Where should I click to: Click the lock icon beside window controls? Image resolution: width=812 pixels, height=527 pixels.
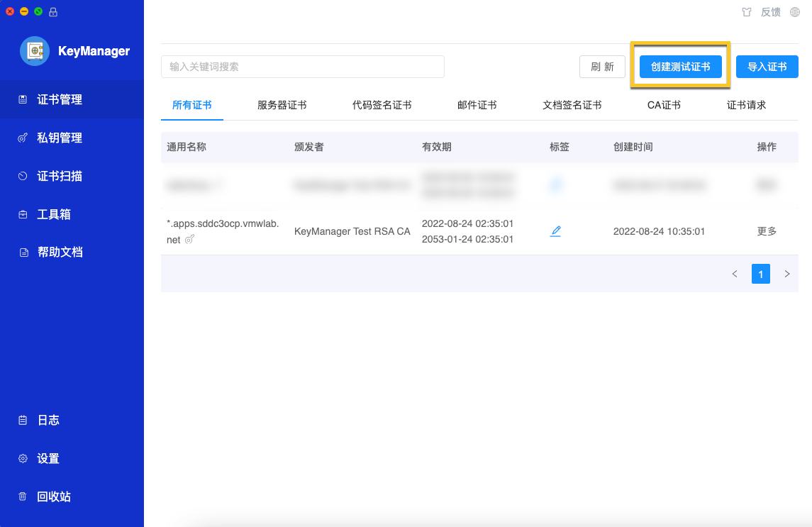[x=52, y=12]
